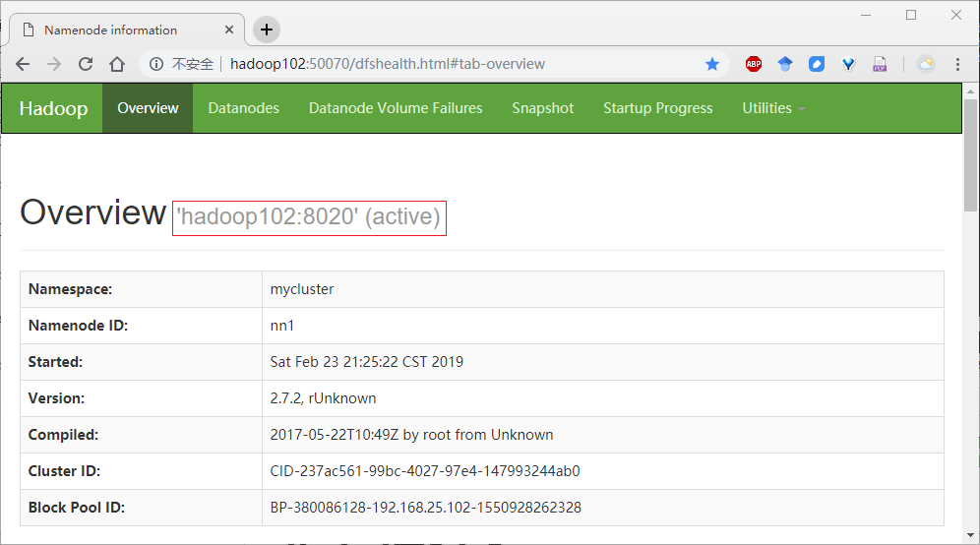The image size is (980, 545).
Task: Open the Chrome three-dot menu
Action: (957, 64)
